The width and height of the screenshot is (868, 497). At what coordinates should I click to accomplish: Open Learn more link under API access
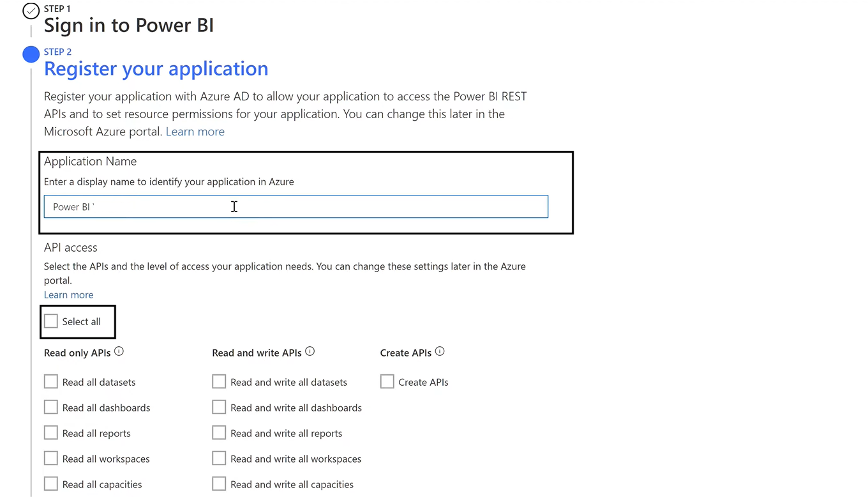coord(68,294)
